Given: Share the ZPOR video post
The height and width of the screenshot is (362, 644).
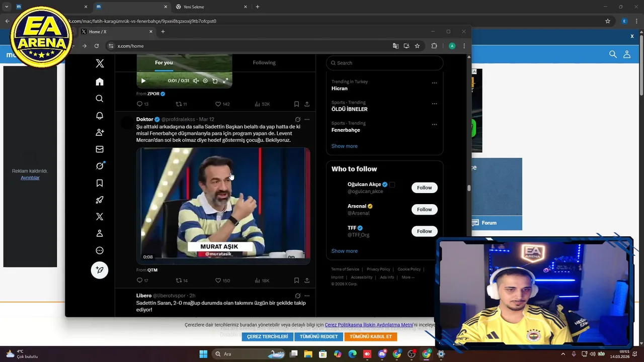Looking at the screenshot, I should pos(307,104).
